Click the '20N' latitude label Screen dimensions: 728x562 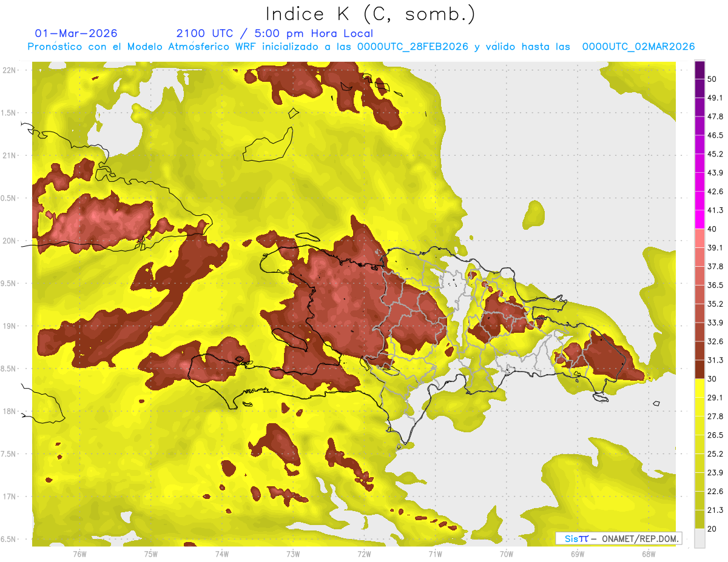8,241
